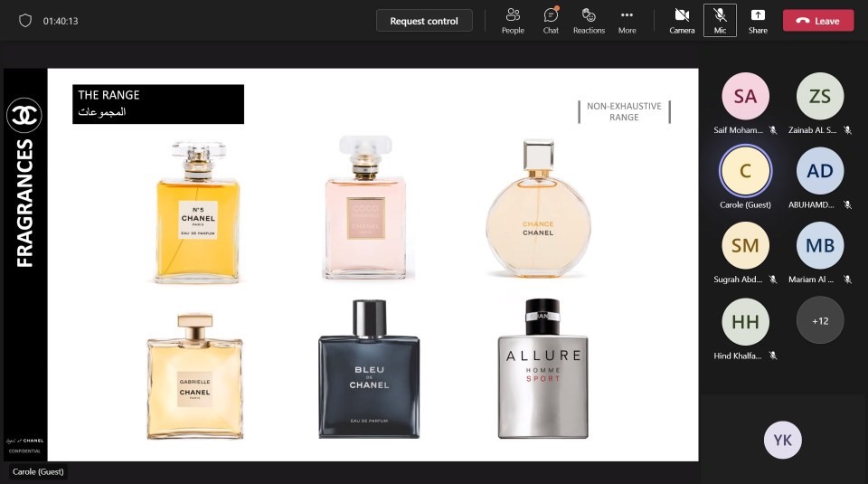Select the MB participant avatar
The image size is (868, 484).
click(820, 245)
